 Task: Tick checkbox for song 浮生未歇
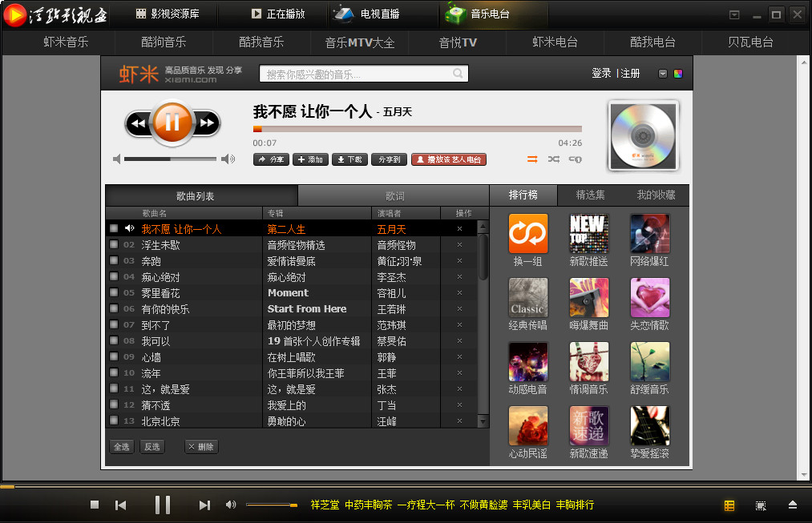click(x=114, y=244)
